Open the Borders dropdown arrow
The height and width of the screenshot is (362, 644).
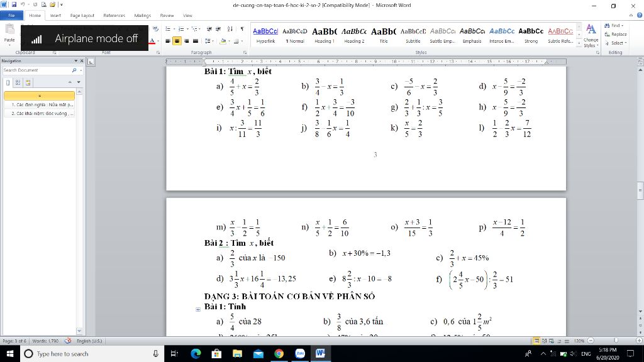click(x=242, y=41)
